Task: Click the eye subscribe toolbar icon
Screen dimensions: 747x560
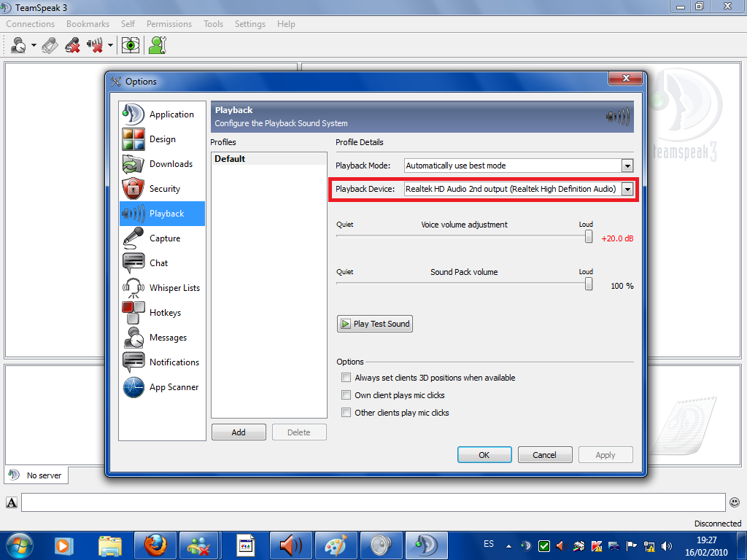Action: pos(131,45)
